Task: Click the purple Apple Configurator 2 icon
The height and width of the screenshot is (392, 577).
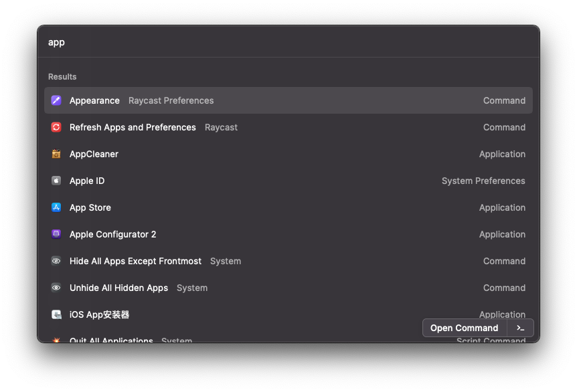Action: [56, 234]
